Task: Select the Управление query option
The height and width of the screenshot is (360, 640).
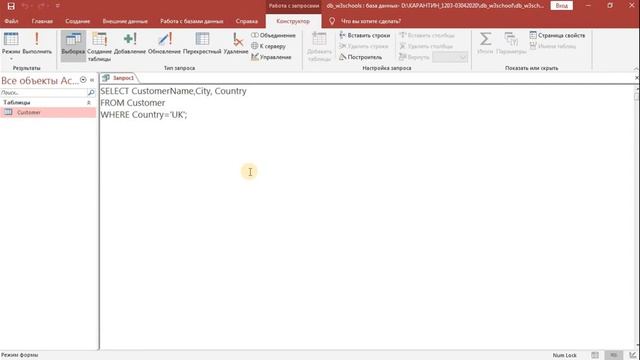Action: coord(271,57)
